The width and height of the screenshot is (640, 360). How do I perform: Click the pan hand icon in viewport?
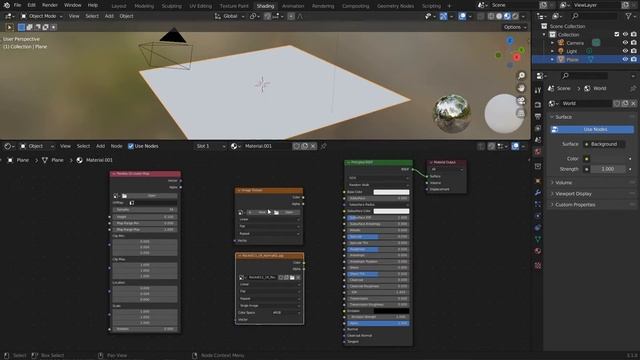[521, 88]
